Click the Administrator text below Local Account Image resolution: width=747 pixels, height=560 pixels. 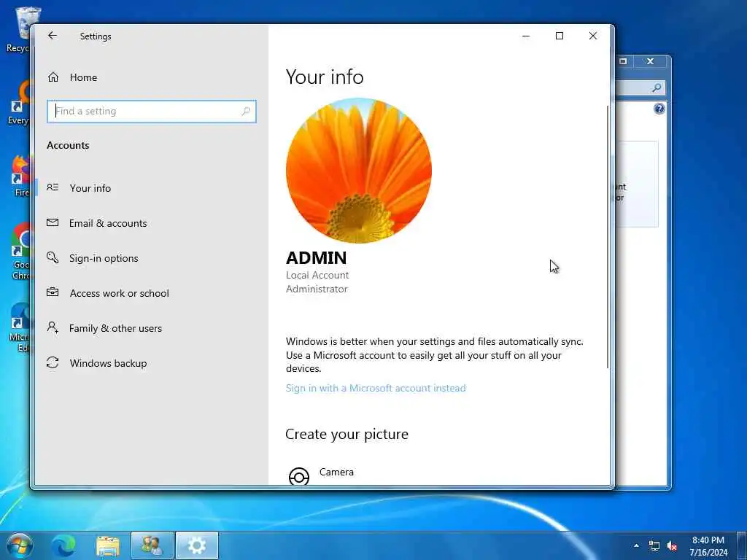click(317, 289)
